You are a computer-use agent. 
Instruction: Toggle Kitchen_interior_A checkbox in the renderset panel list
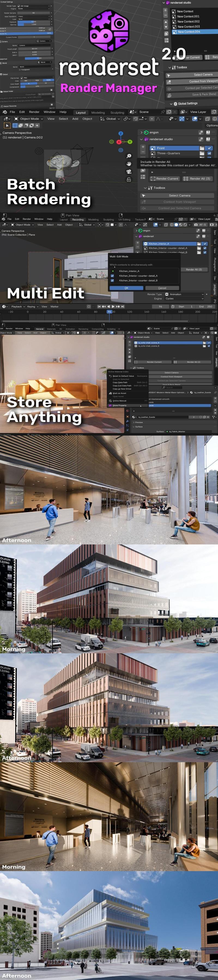coord(205,243)
